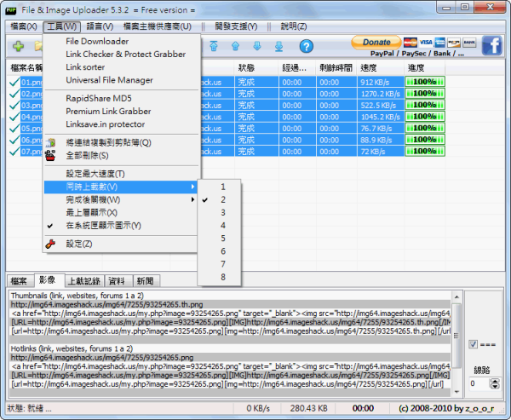Click the checkmark icon of row 01.png
This screenshot has height=420, width=511.
point(14,82)
